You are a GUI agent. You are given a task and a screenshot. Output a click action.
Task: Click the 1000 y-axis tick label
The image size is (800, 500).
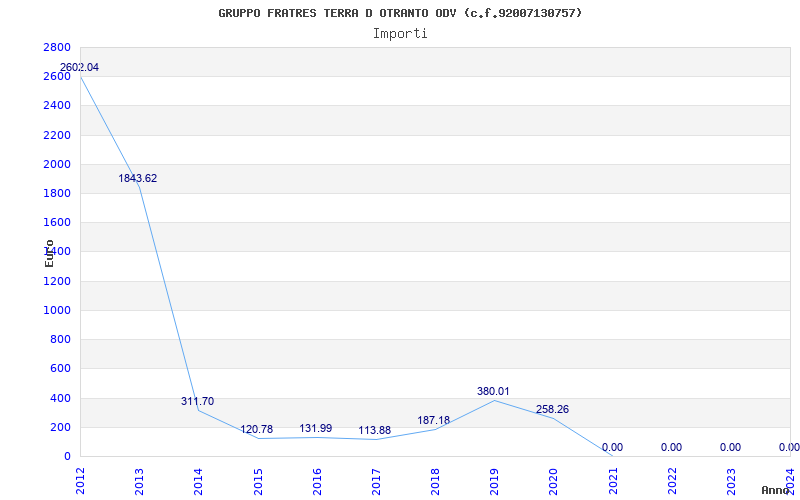pos(57,310)
